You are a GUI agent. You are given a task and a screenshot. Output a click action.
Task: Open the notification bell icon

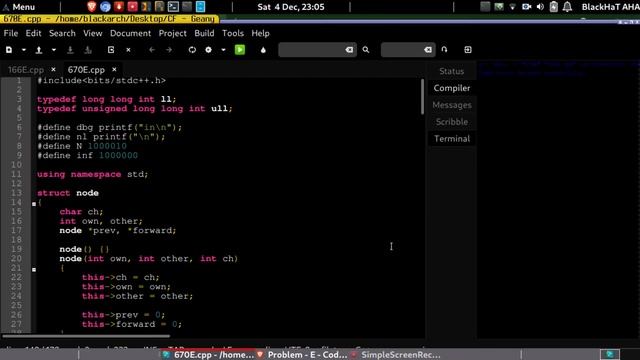pos(567,7)
